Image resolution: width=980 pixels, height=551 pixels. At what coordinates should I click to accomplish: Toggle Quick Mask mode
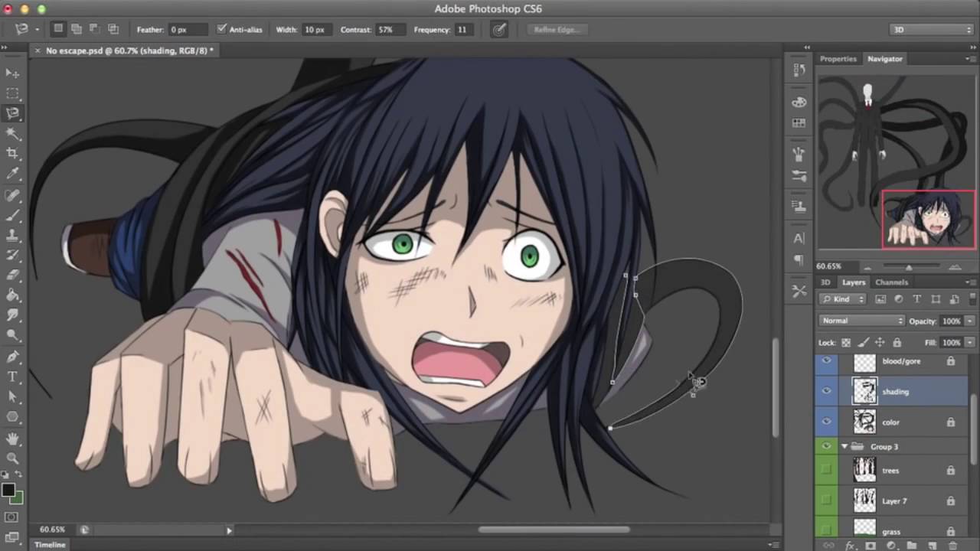tap(11, 518)
